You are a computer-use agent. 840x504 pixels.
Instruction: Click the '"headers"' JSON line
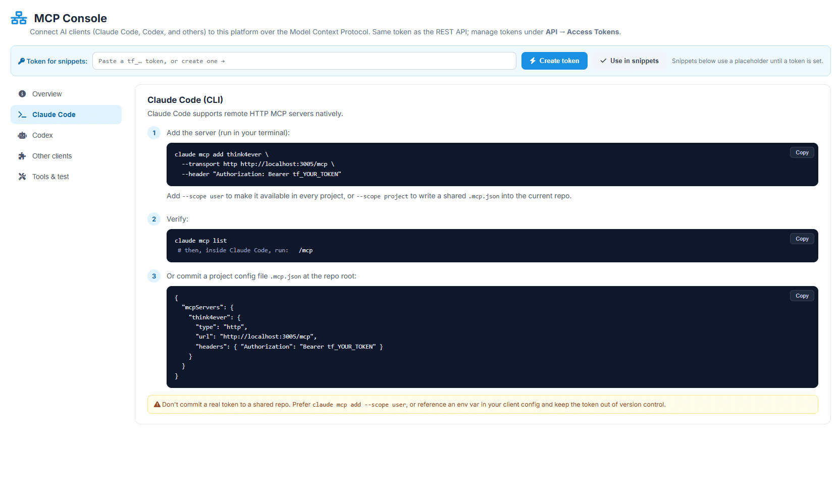click(x=289, y=347)
